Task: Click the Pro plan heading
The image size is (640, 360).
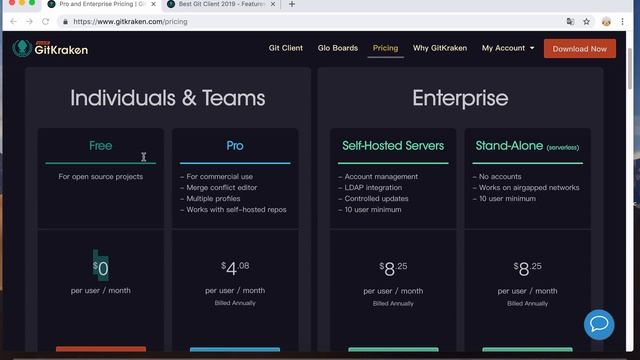Action: tap(235, 146)
